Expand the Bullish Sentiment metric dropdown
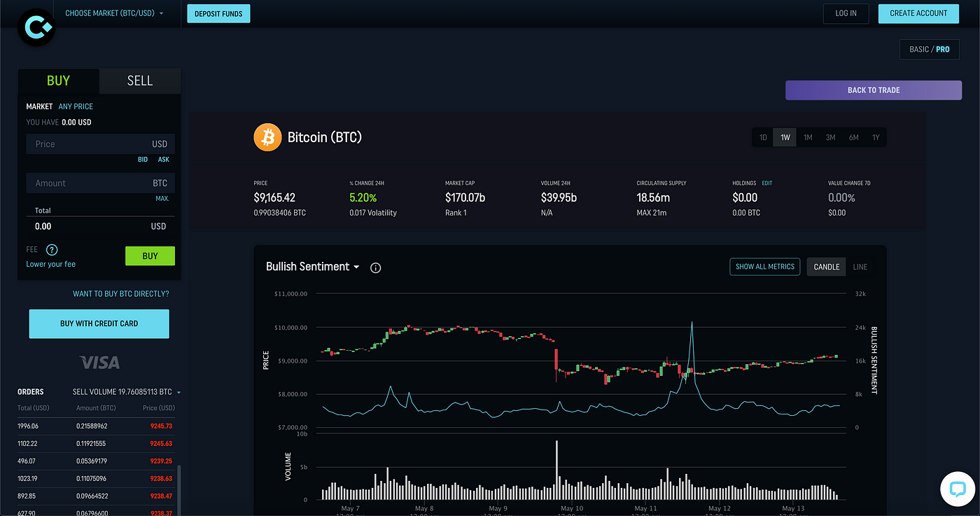 pyautogui.click(x=313, y=267)
